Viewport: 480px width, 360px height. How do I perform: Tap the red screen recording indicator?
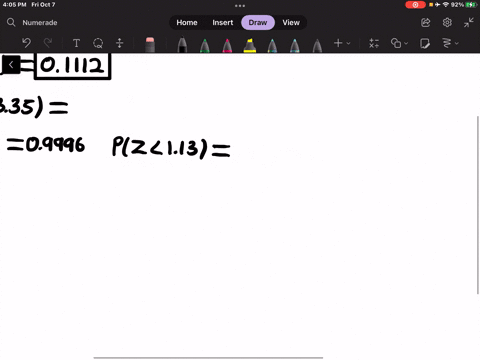coord(415,5)
